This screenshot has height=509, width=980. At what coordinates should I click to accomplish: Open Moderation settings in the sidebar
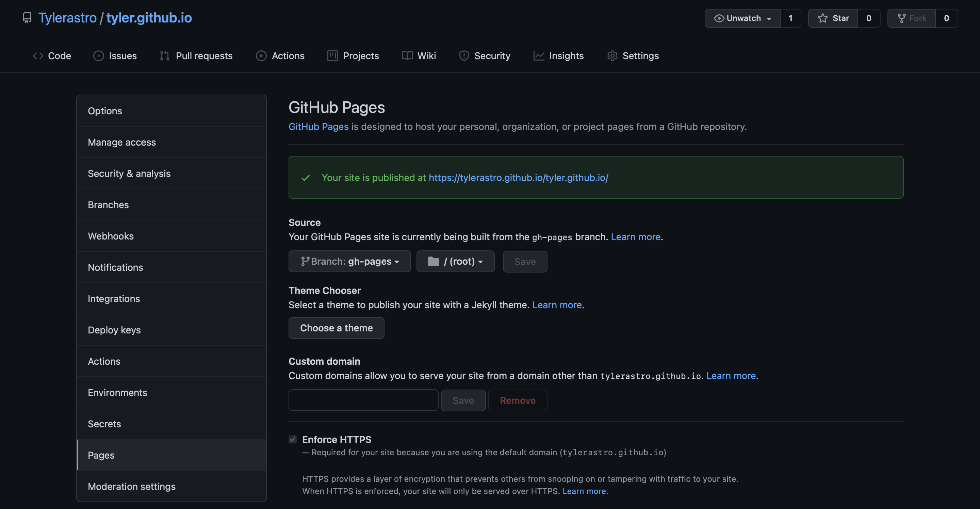[171, 487]
